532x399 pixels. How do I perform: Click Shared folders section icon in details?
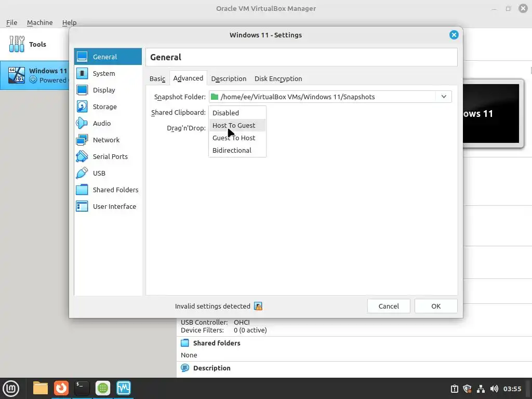(185, 343)
